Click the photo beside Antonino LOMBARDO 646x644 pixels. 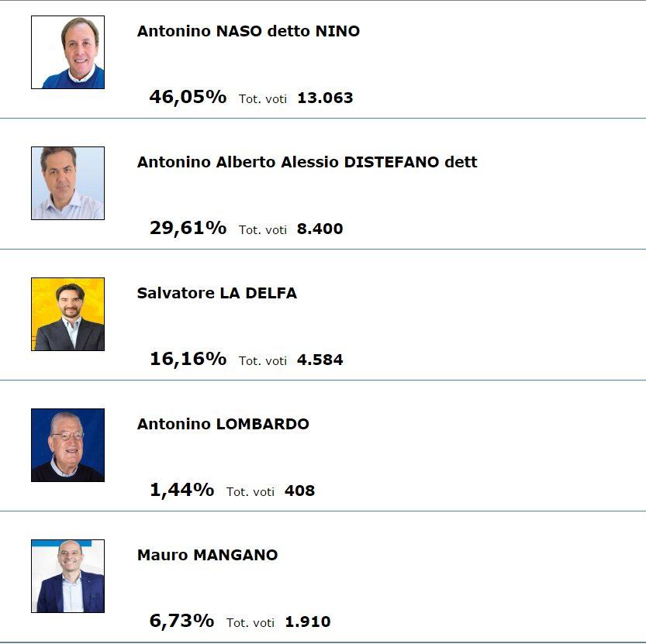[x=67, y=445]
